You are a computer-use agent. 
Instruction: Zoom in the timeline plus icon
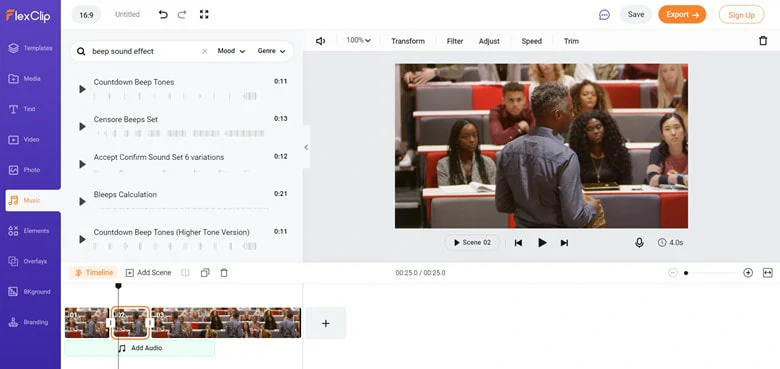click(748, 273)
